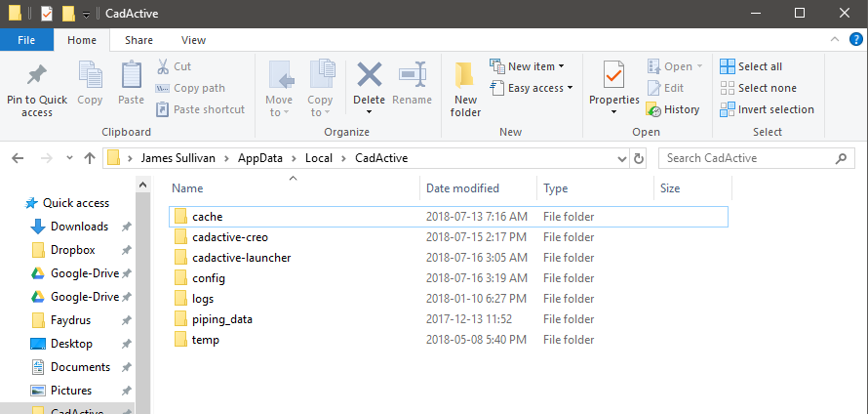Viewport: 868px width, 414px height.
Task: Open the File menu tab
Action: pyautogui.click(x=26, y=40)
